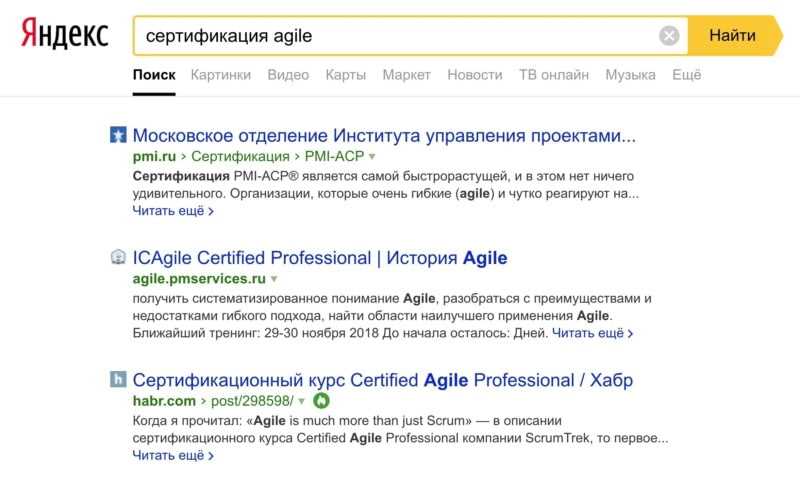Click the snippet text starting Сертификация PMI-ACP® является
The height and width of the screenshot is (477, 800).
[x=386, y=185]
